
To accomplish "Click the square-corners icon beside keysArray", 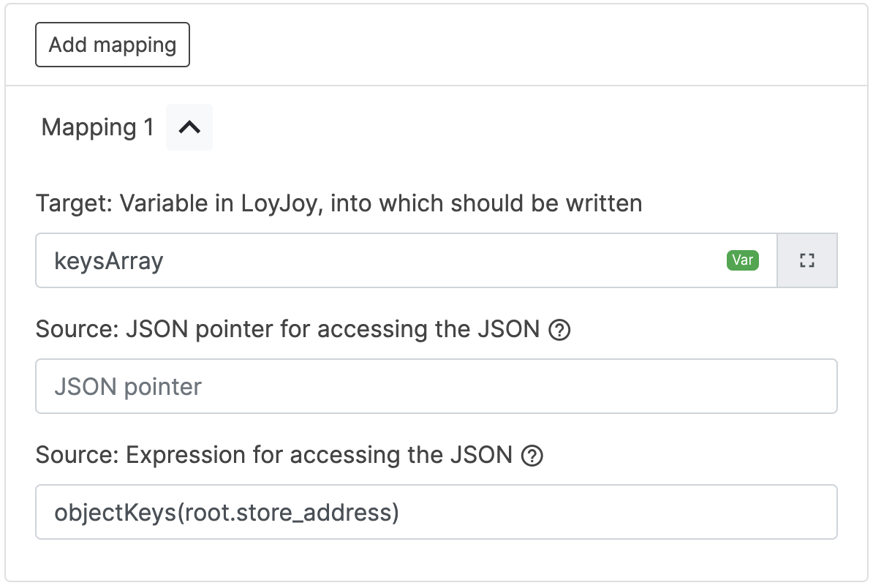I will 807,260.
